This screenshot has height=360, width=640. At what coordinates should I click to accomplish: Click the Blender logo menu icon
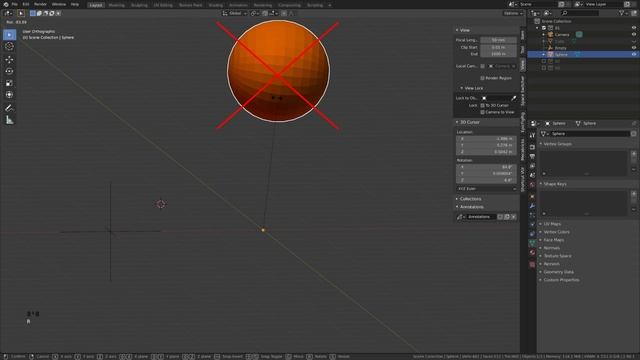coord(6,4)
